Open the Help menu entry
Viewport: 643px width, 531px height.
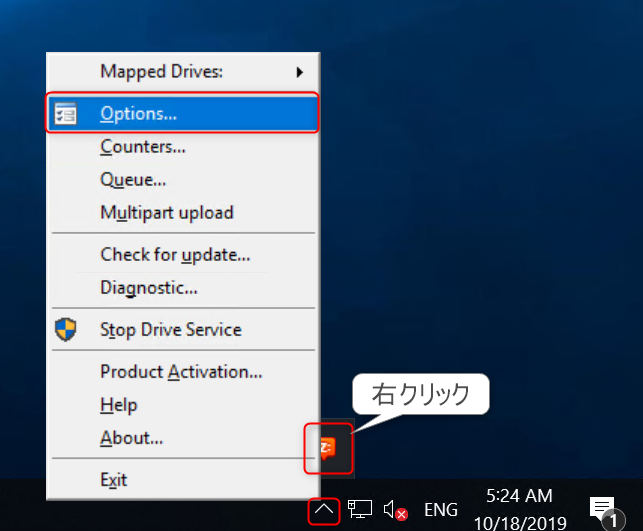point(182,405)
